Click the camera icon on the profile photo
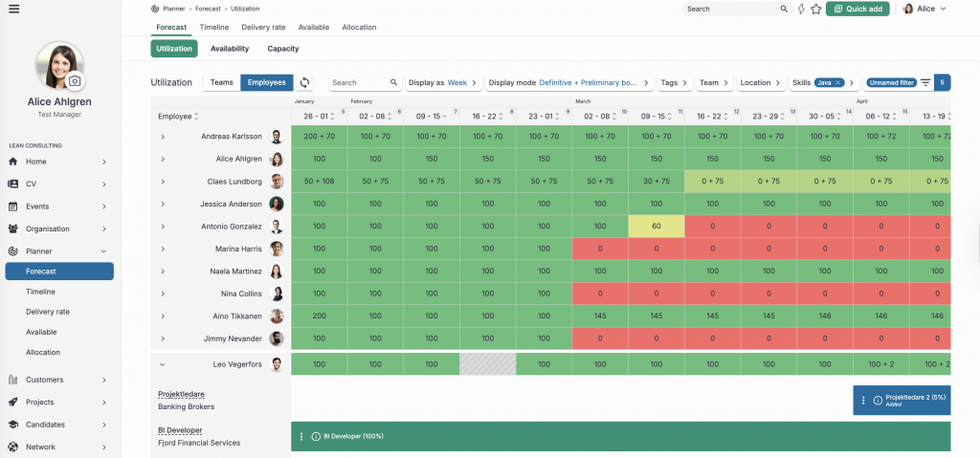This screenshot has height=458, width=980. [75, 82]
